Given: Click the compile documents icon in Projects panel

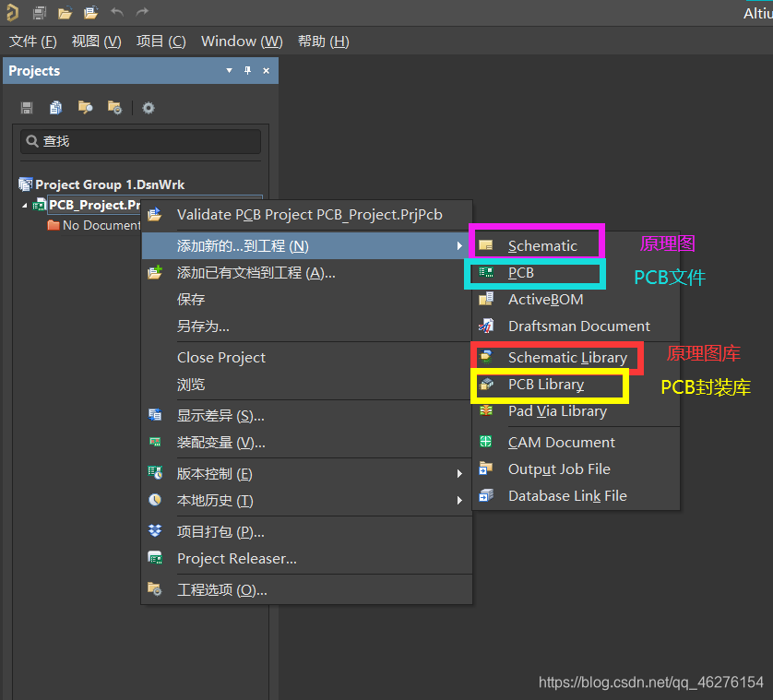Looking at the screenshot, I should (x=55, y=108).
